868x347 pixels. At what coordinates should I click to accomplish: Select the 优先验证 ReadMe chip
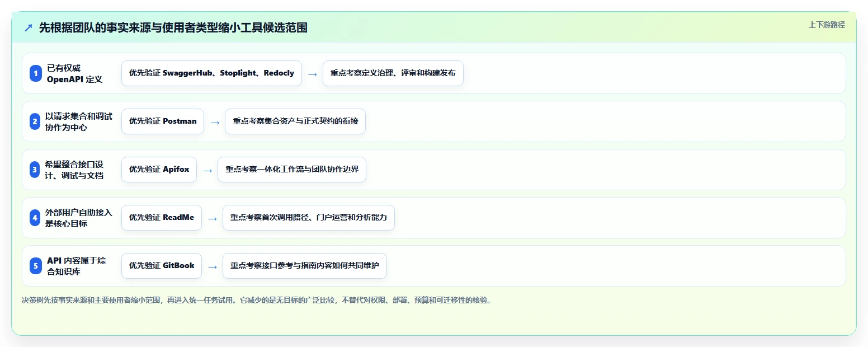[162, 218]
